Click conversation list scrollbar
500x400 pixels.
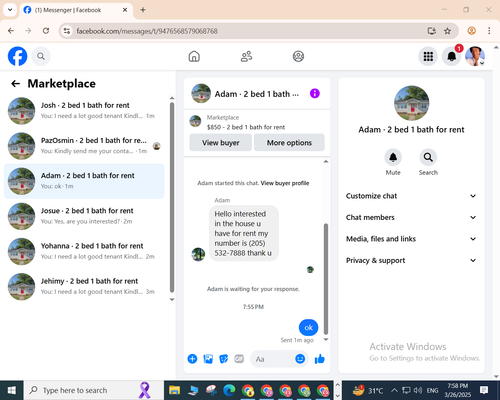tap(172, 197)
